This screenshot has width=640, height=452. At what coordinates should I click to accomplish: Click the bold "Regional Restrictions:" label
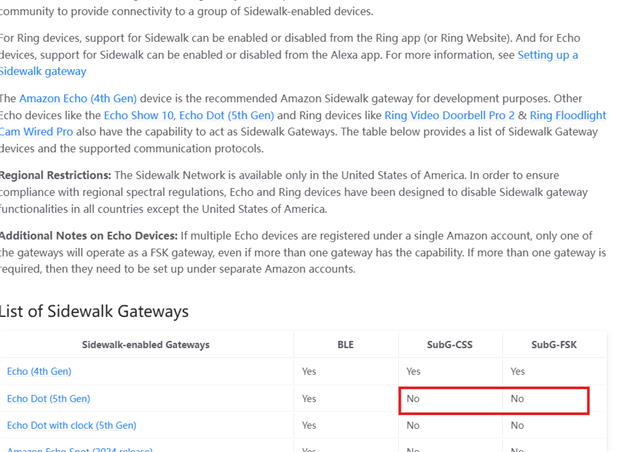click(x=55, y=175)
